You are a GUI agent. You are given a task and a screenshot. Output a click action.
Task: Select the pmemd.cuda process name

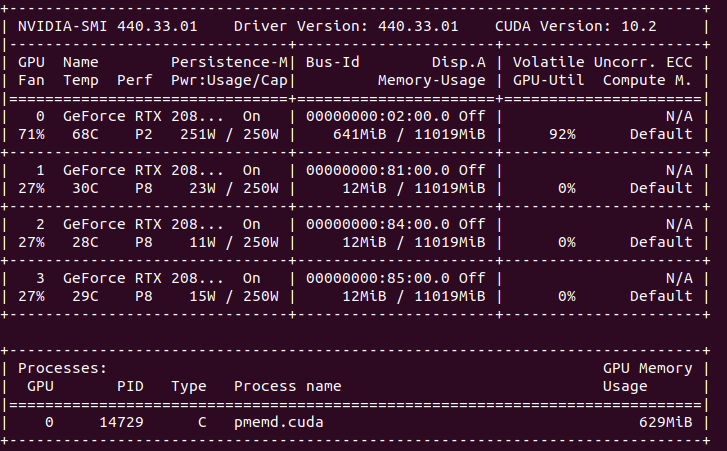pos(278,422)
